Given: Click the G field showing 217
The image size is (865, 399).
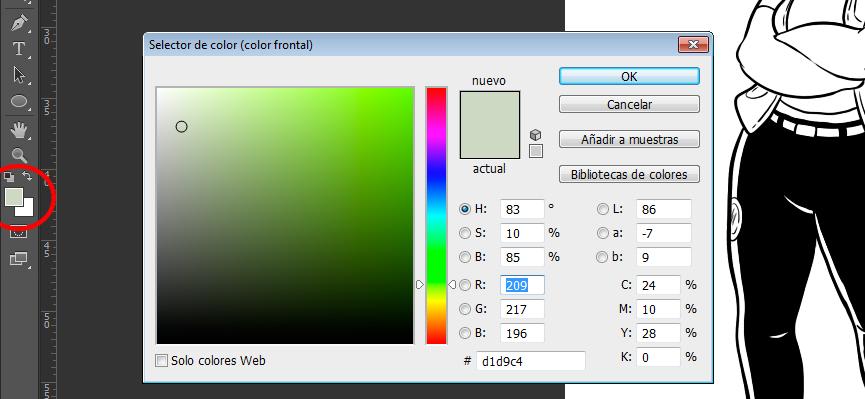Looking at the screenshot, I should click(x=522, y=310).
